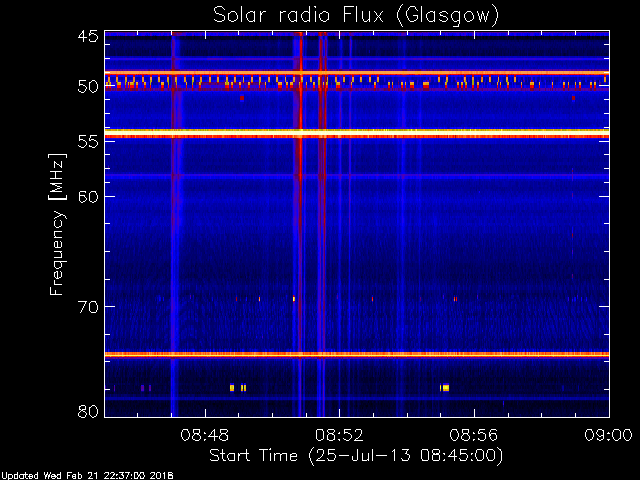Click the 45 MHz tick label
640x480 pixels.
[x=88, y=36]
